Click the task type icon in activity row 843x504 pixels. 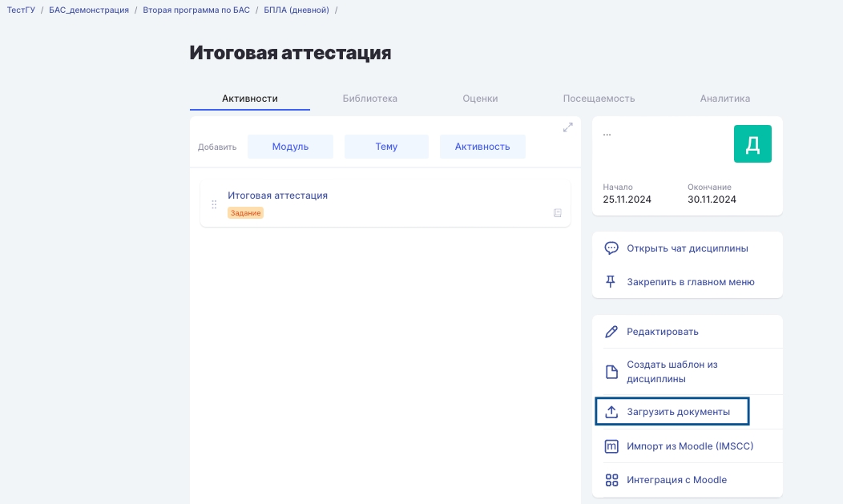(558, 213)
